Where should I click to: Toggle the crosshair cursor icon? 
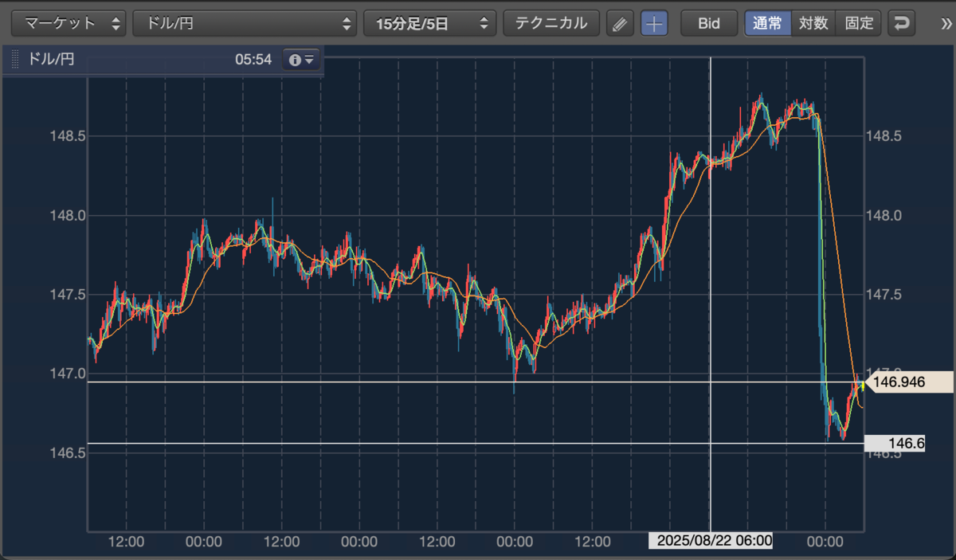point(653,23)
